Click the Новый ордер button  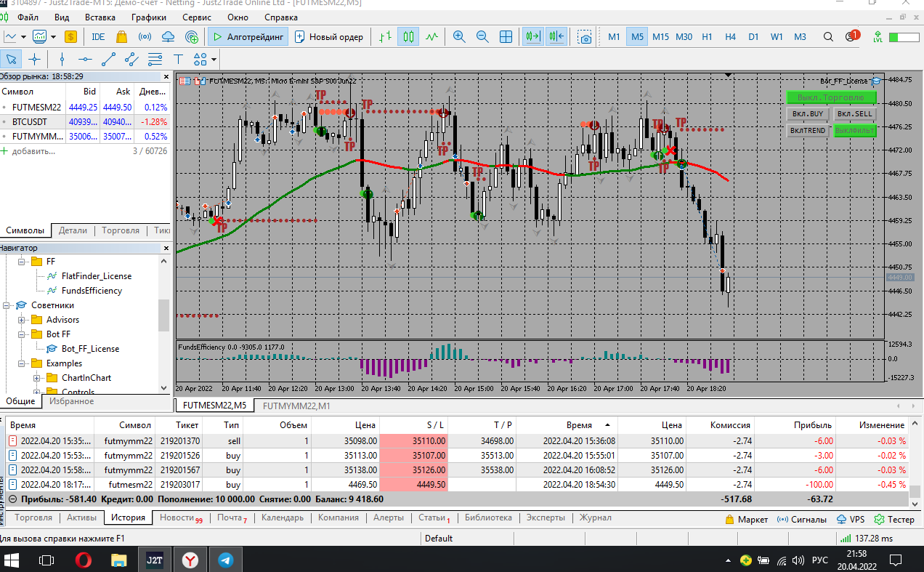(x=329, y=36)
